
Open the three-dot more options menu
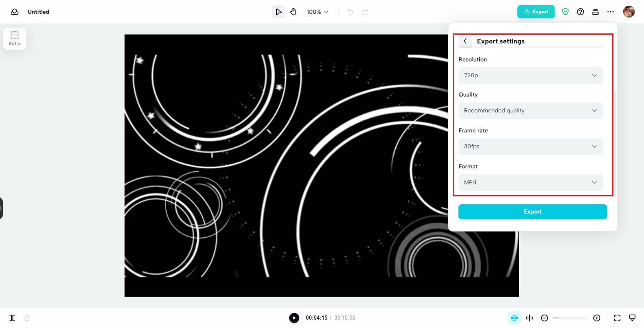pos(611,12)
